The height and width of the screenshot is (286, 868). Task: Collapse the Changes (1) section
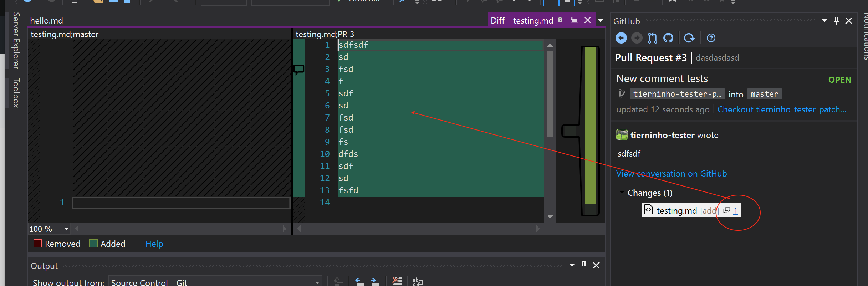pyautogui.click(x=622, y=193)
